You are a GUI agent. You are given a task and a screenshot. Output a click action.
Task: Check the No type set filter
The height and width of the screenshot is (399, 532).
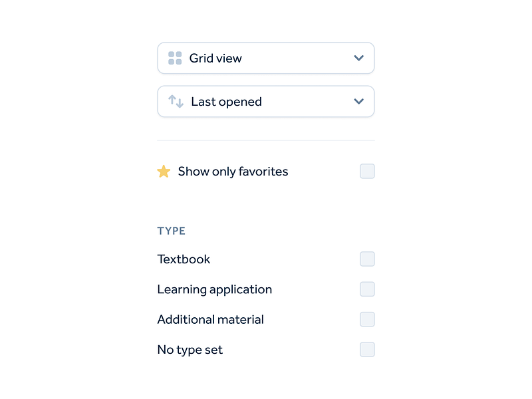click(366, 349)
